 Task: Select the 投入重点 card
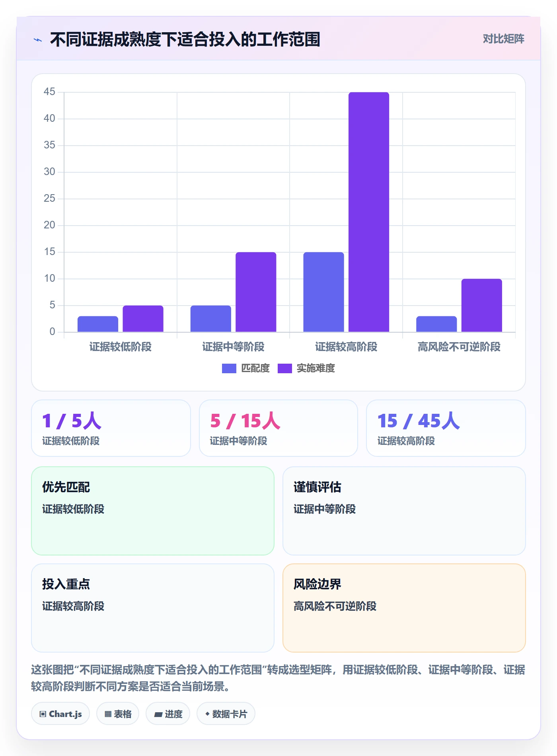tap(153, 608)
